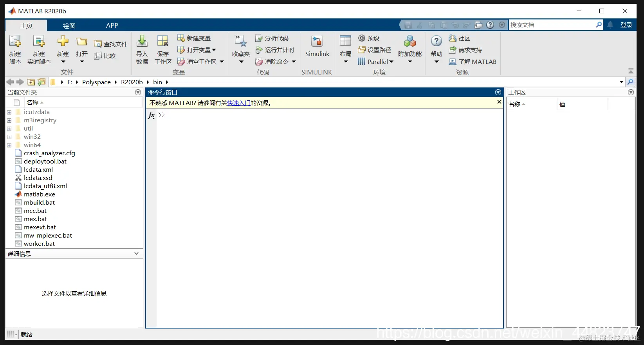Expand the win64 folder
The image size is (644, 345).
coord(9,145)
